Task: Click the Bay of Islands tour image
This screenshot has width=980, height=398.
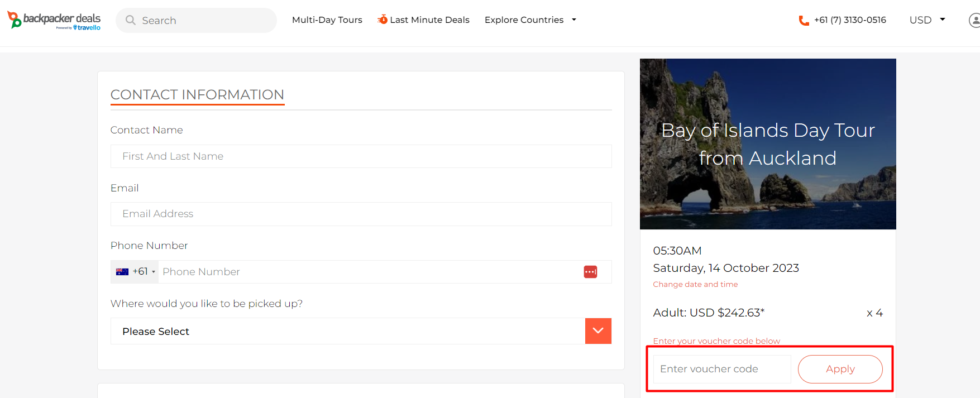Action: [768, 144]
